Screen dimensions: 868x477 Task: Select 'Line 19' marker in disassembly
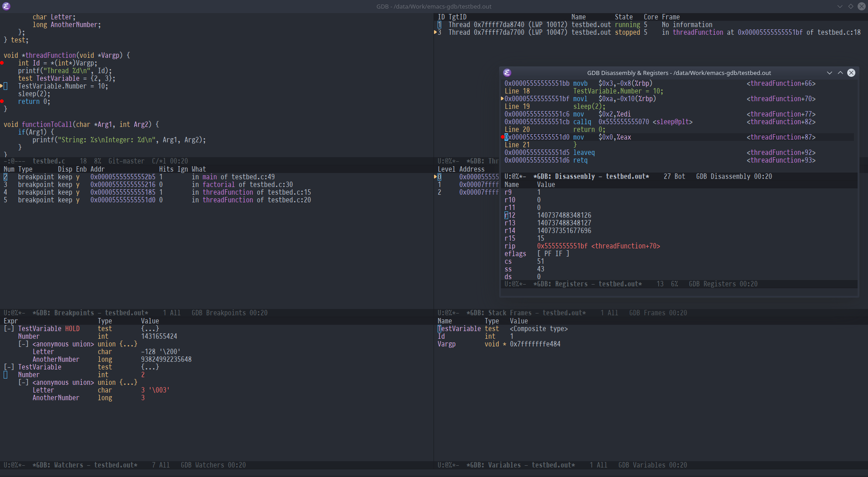tap(517, 107)
